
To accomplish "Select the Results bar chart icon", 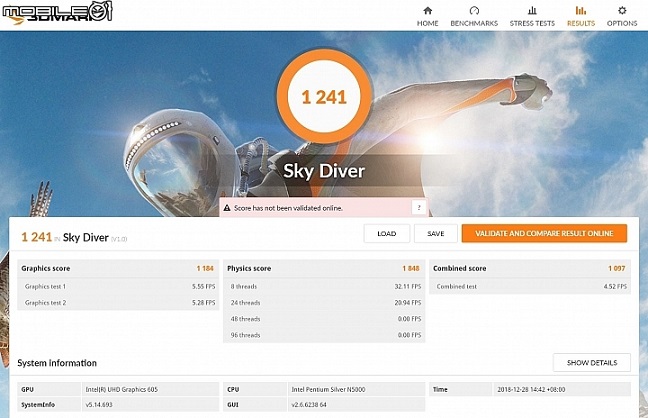I will [581, 10].
